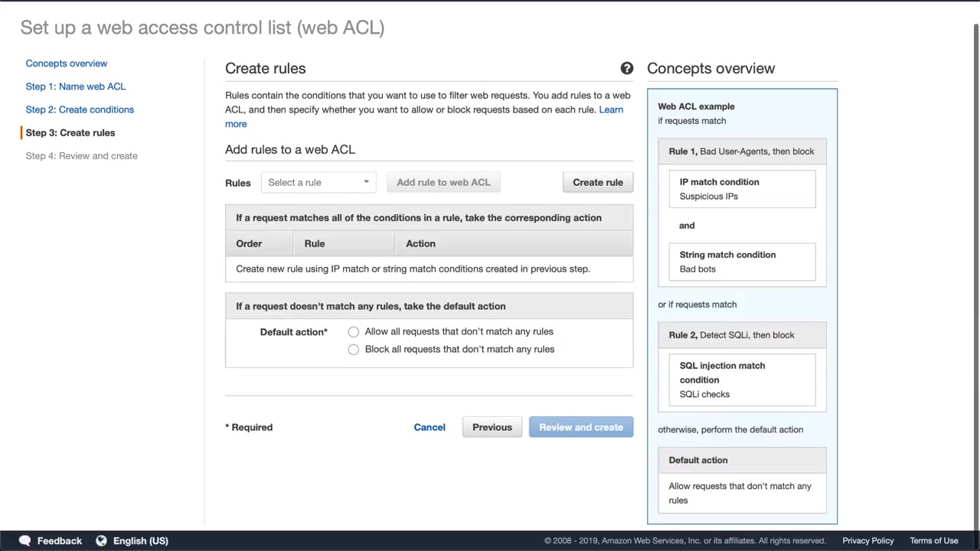Open the Privacy Policy link
Screen dimensions: 980x551
868,541
